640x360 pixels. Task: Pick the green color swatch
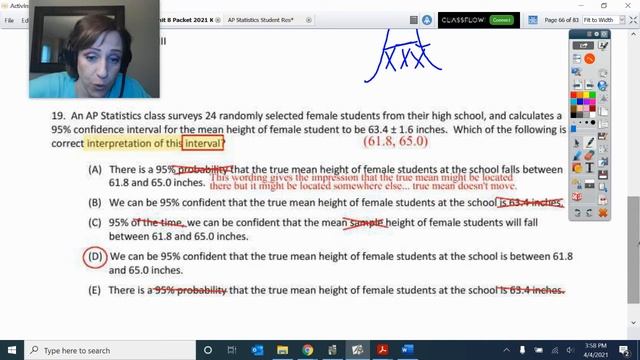592,95
